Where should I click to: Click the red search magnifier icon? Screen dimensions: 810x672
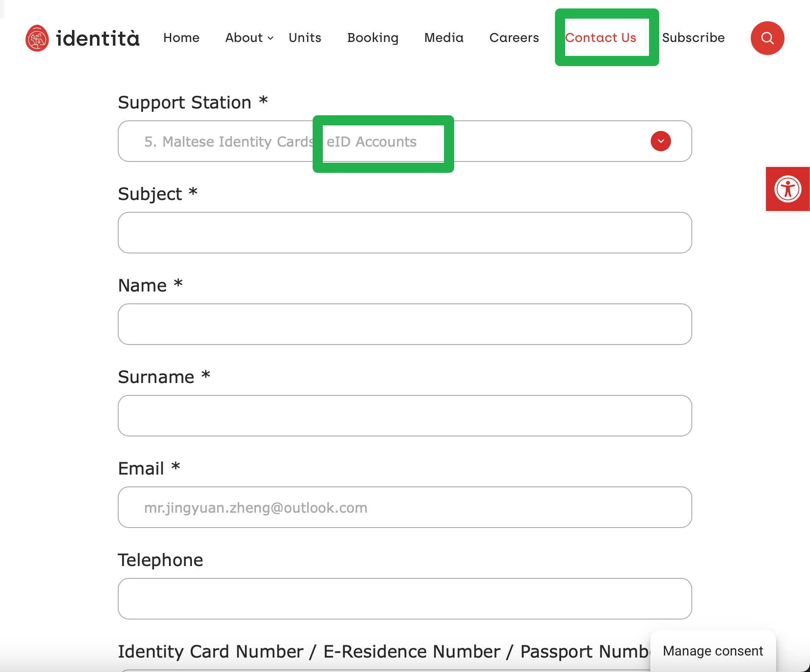tap(767, 38)
